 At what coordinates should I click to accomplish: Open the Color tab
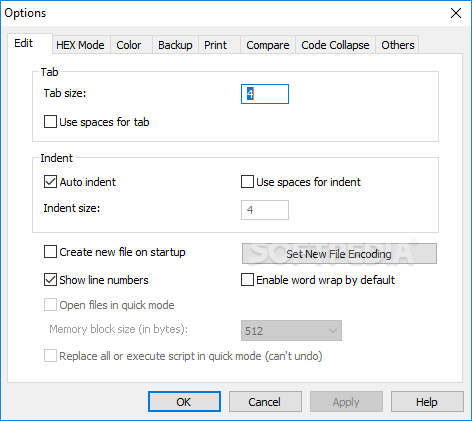click(x=129, y=45)
